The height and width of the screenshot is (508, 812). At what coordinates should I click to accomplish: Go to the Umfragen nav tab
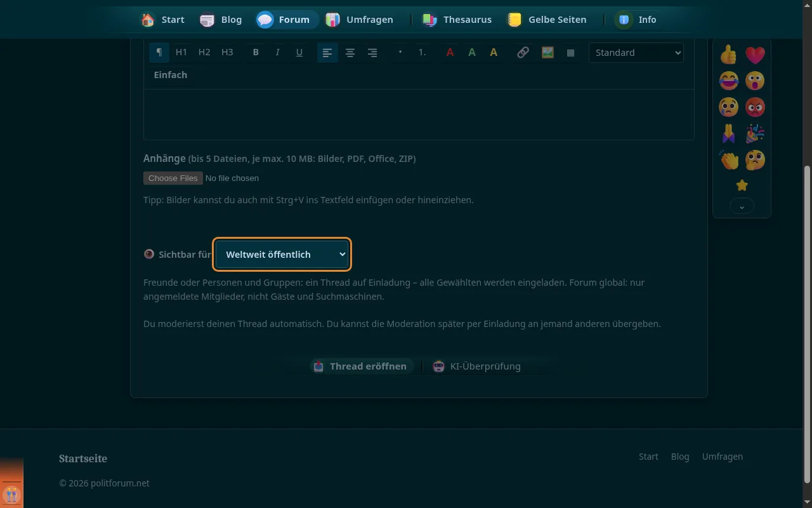[359, 20]
